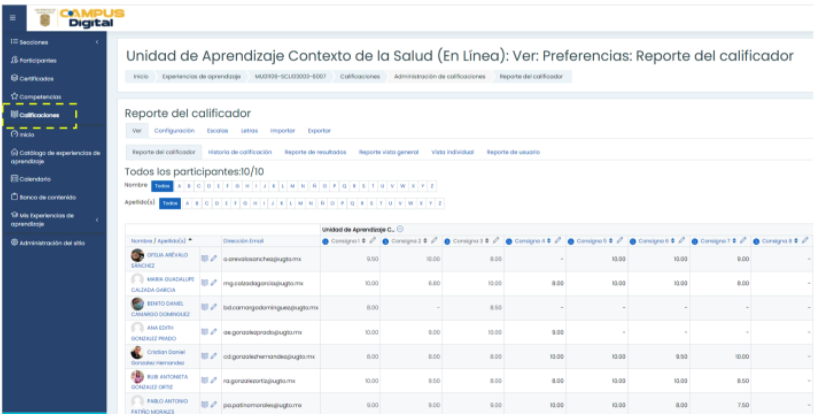Click Administración de calificaciones breadcrumb
Screen dimensions: 814x417
pos(440,77)
